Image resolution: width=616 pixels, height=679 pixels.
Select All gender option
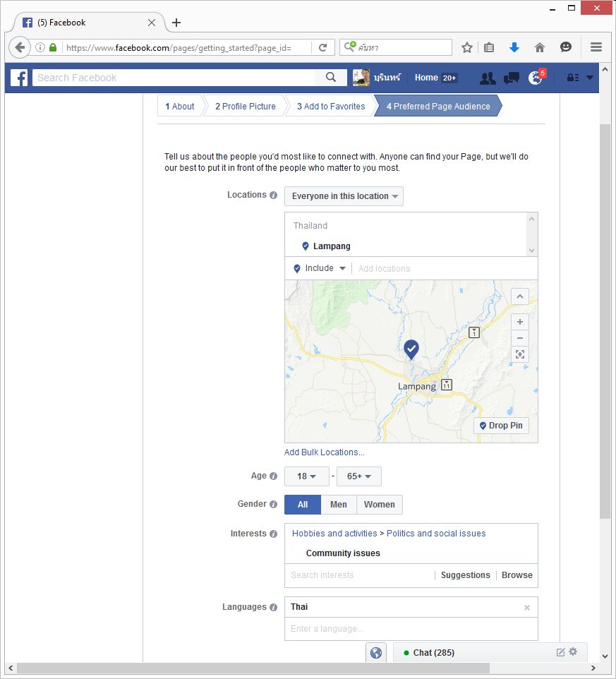coord(303,505)
